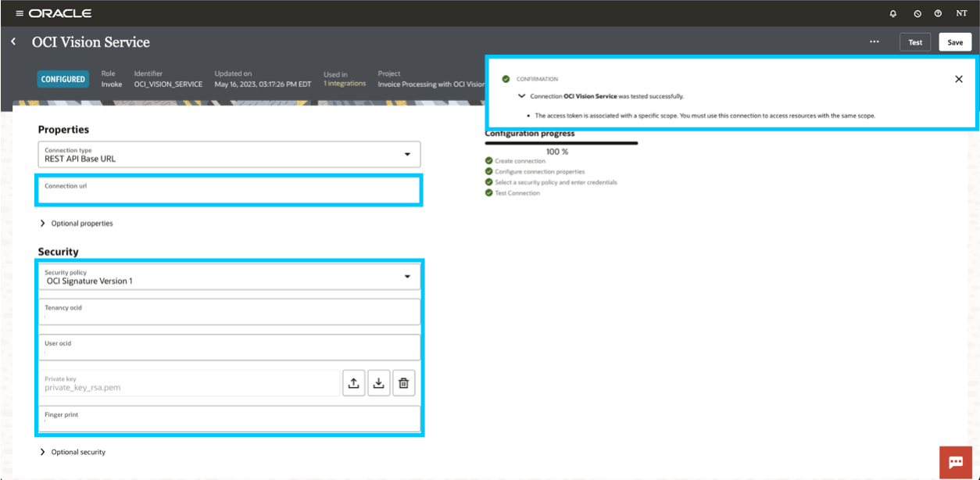Click the Configure connection properties check indicator

[488, 170]
